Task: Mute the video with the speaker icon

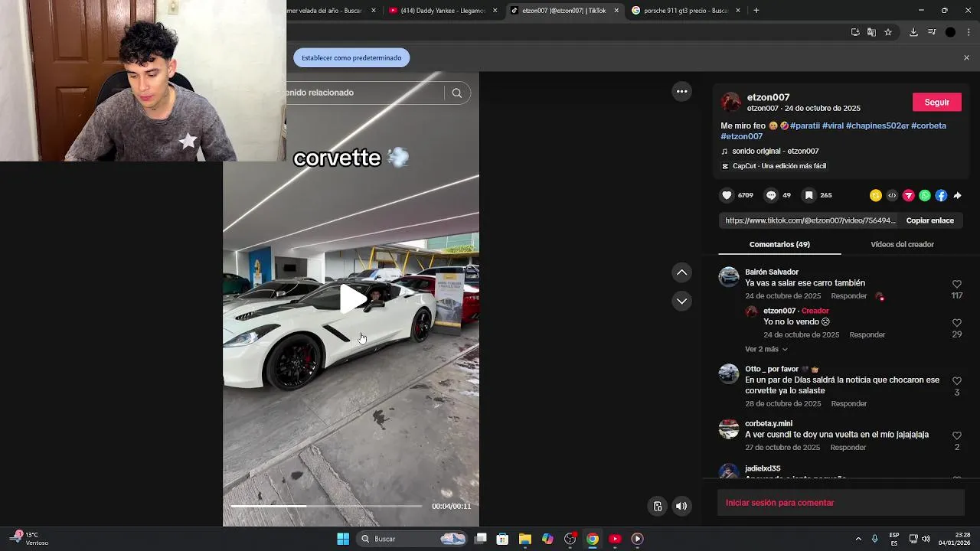Action: click(681, 506)
